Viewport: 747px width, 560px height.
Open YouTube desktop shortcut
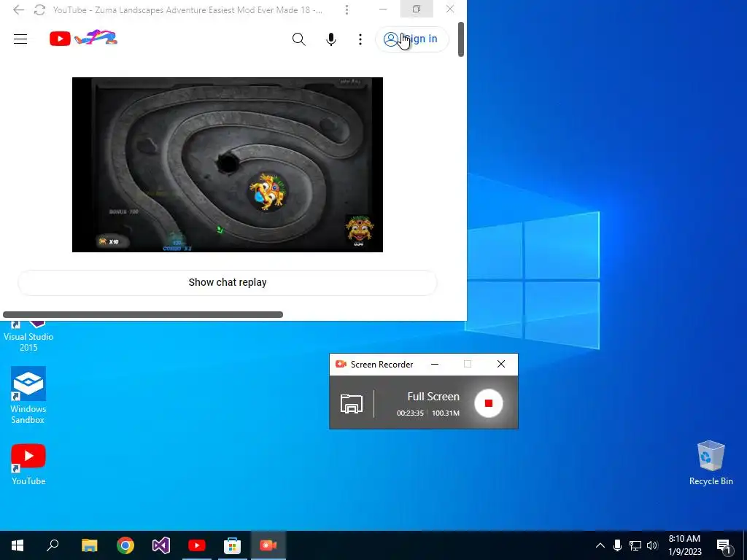point(28,464)
